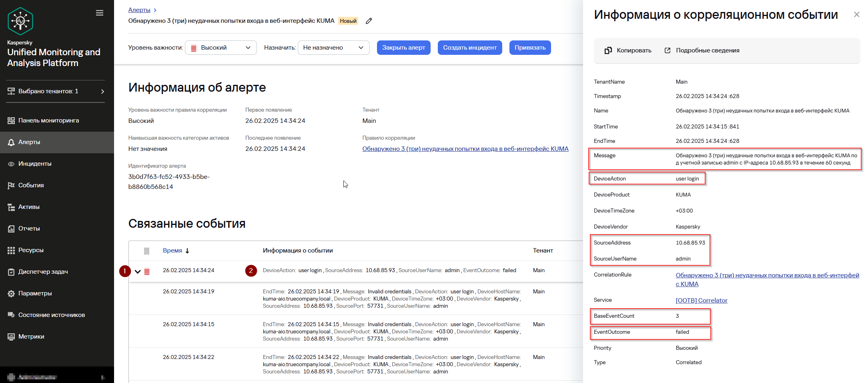The width and height of the screenshot is (868, 383).
Task: Collapse the 14:34:24 correlated event row
Action: tap(138, 271)
